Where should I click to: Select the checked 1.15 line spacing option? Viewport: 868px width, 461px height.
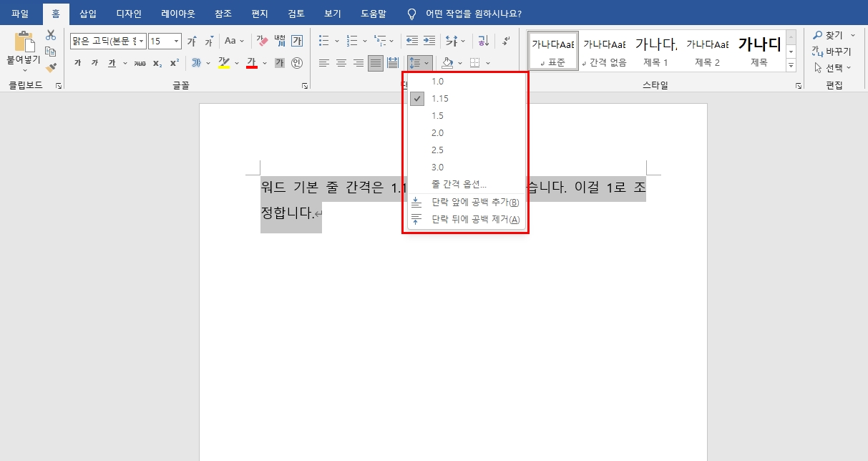(439, 98)
